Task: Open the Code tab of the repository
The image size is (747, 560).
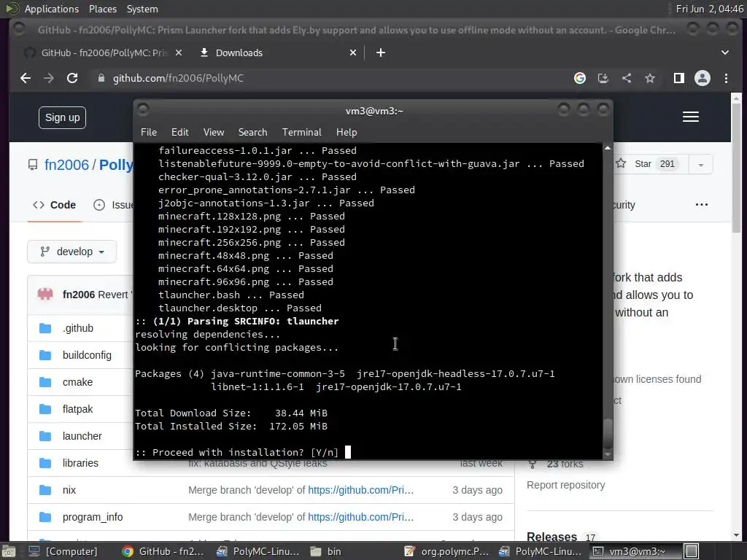Action: [x=54, y=205]
